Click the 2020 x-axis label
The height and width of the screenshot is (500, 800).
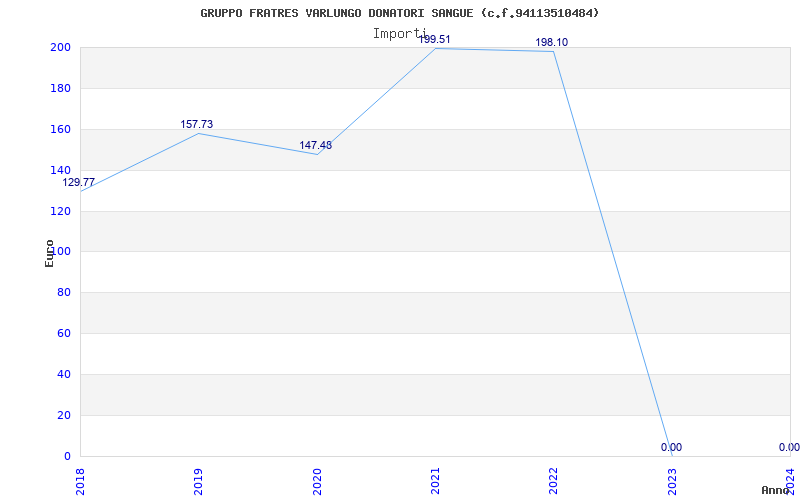[317, 481]
